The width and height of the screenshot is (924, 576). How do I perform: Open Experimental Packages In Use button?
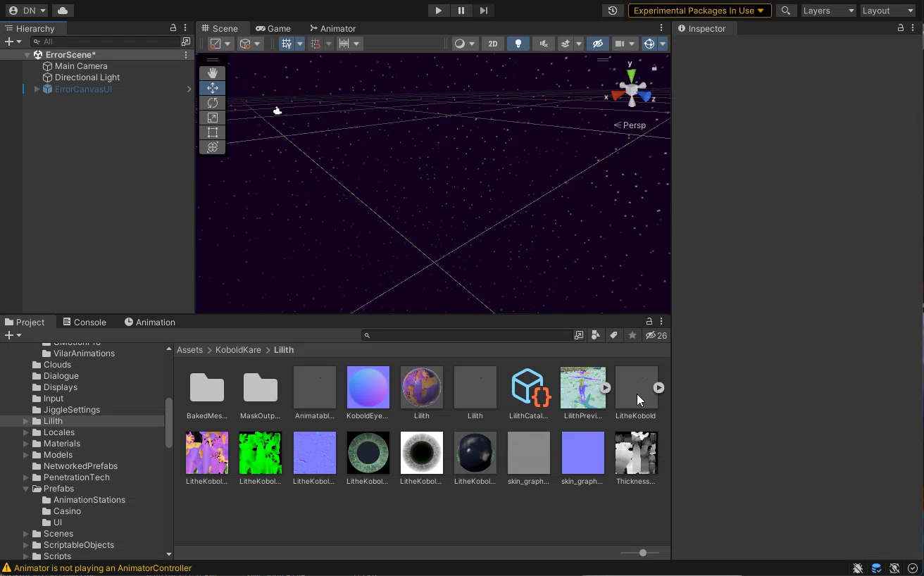point(699,11)
